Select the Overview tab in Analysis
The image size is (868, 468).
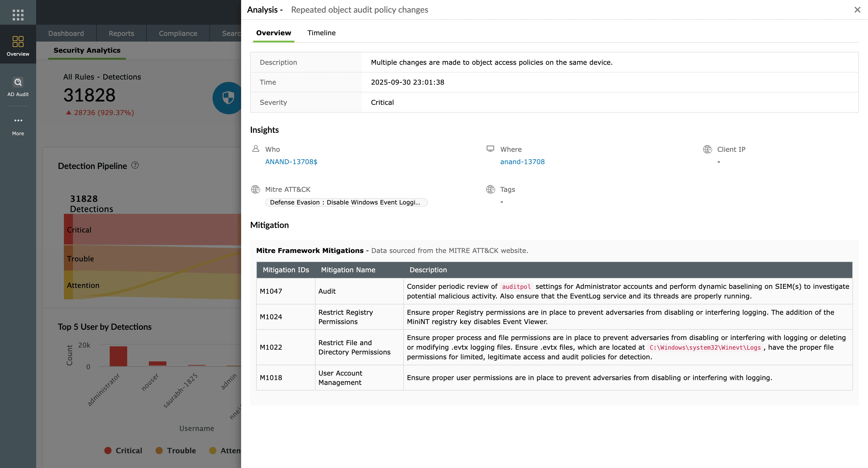click(x=273, y=33)
